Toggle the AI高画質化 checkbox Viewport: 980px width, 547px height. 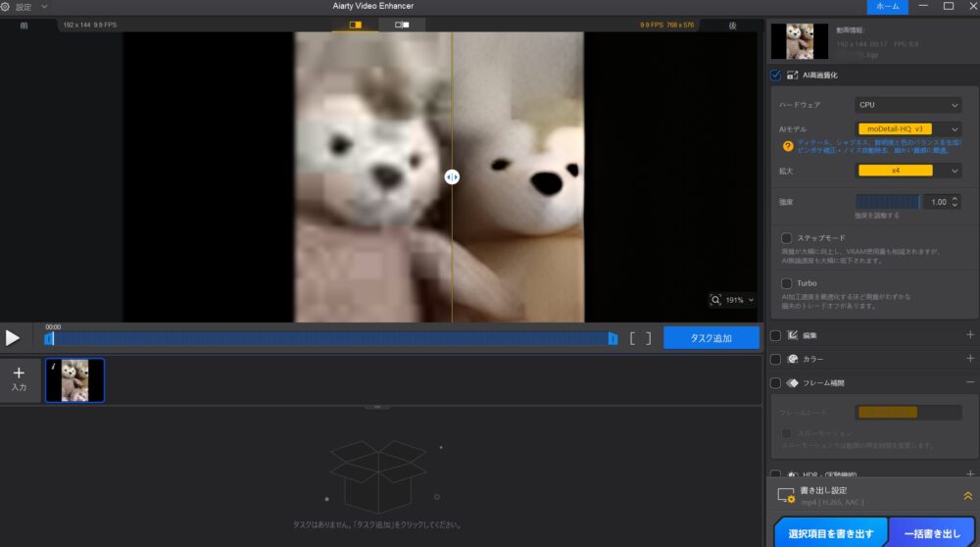click(x=776, y=75)
